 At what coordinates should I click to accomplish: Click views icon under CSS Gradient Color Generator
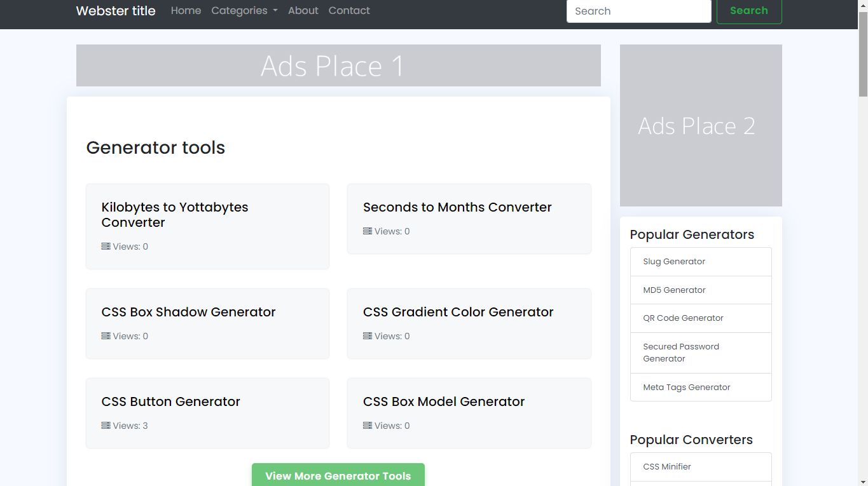coord(368,336)
